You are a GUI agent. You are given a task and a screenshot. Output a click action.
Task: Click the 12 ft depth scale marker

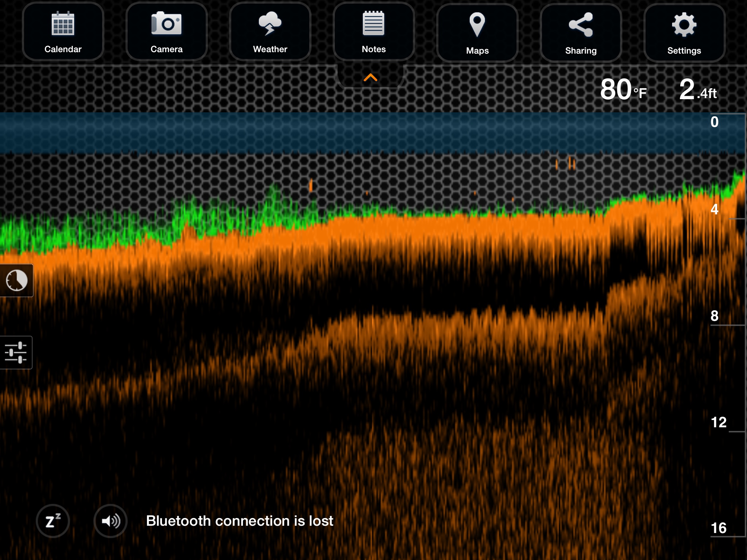tap(719, 422)
